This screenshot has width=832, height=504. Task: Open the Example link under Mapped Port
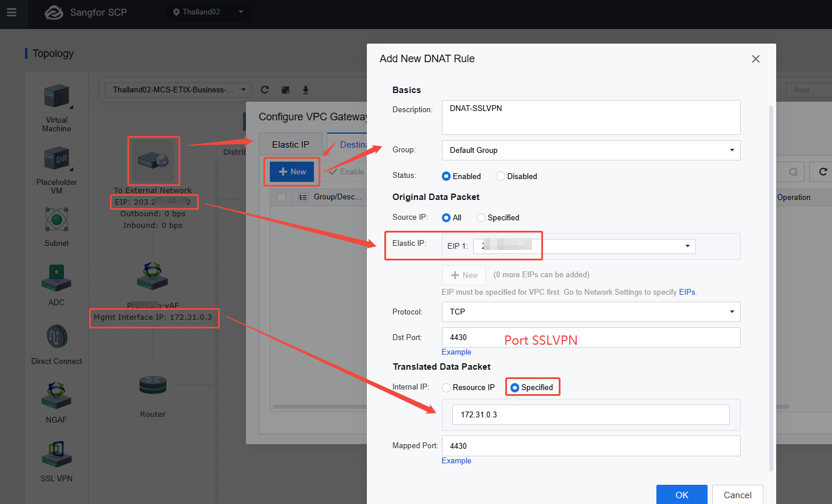[x=456, y=460]
